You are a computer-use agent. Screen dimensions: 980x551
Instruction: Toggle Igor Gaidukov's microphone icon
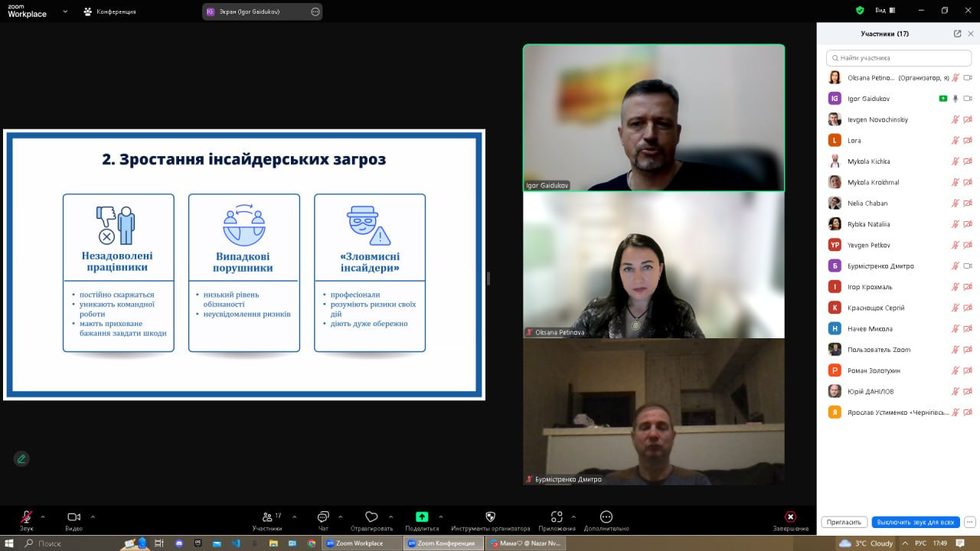point(955,99)
